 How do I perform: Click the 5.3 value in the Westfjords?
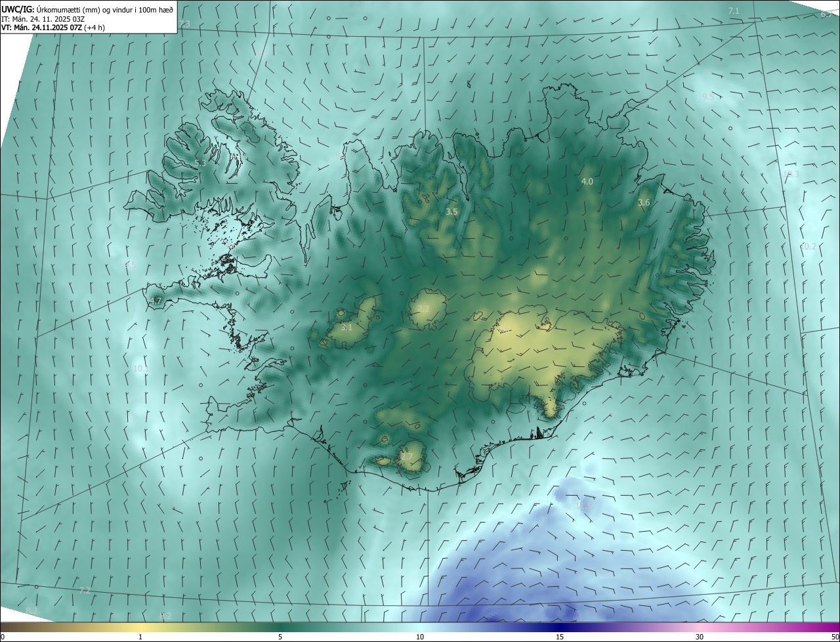pos(200,163)
